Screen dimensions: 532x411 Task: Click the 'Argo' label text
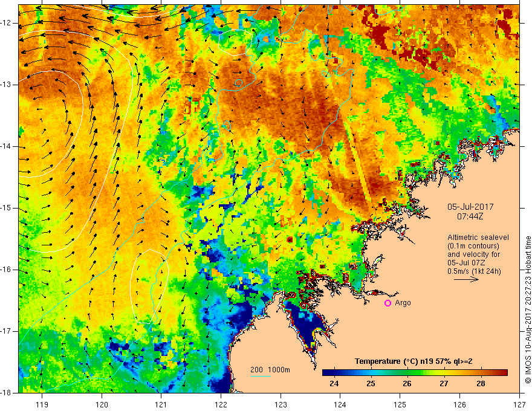coord(403,303)
